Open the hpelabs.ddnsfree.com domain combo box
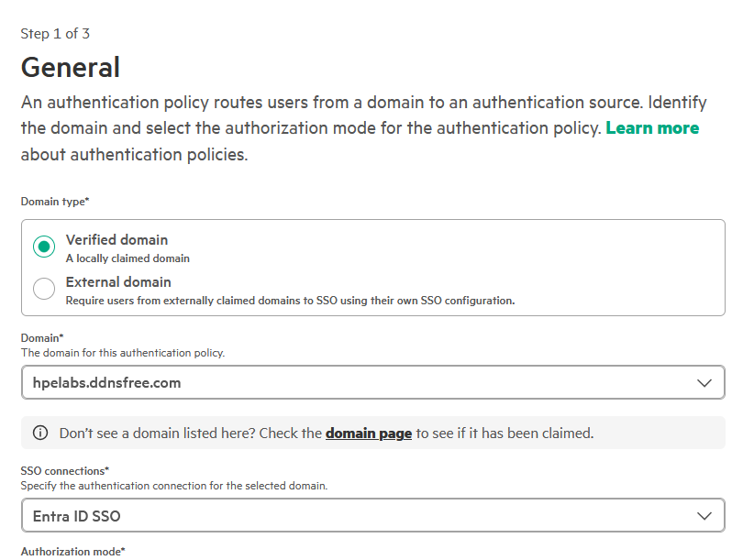 point(358,383)
